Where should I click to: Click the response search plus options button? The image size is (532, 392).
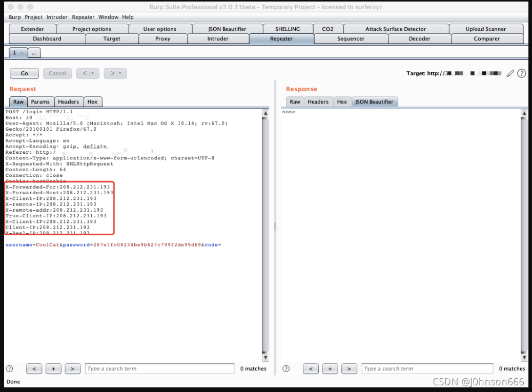pyautogui.click(x=330, y=368)
